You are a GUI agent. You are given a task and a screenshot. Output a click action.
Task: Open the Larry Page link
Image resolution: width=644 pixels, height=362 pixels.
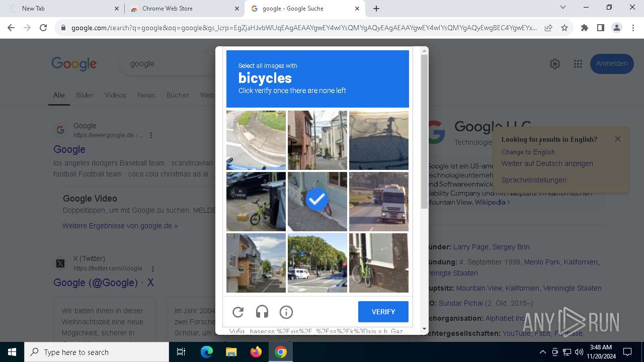pos(471,247)
